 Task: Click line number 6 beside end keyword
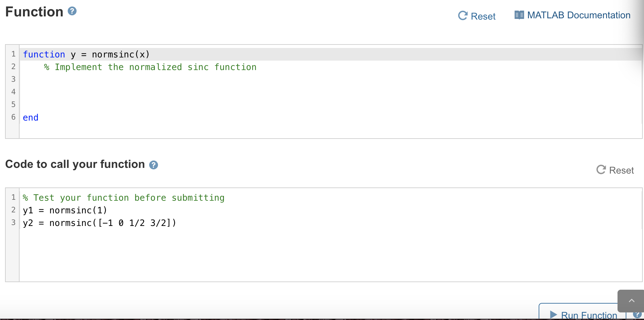point(13,117)
